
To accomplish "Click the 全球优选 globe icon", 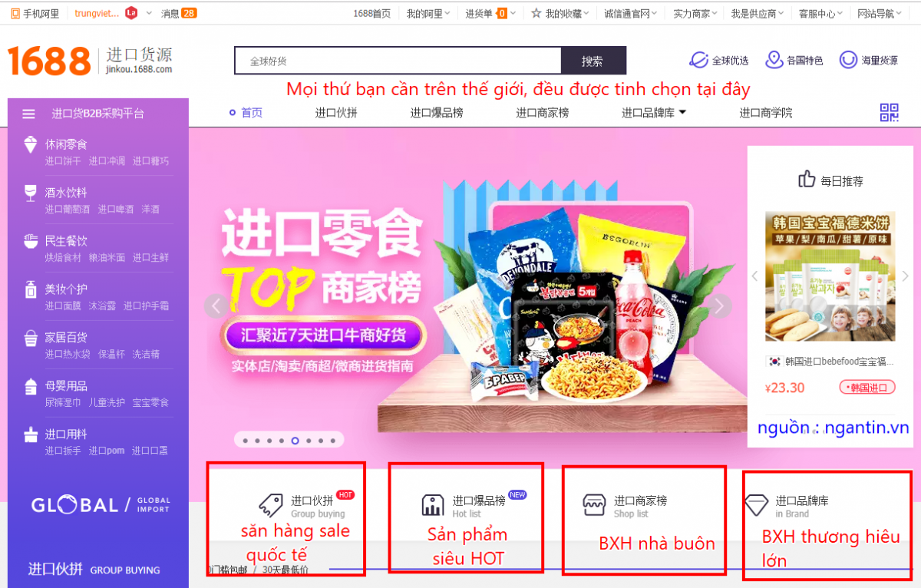I will click(x=698, y=60).
